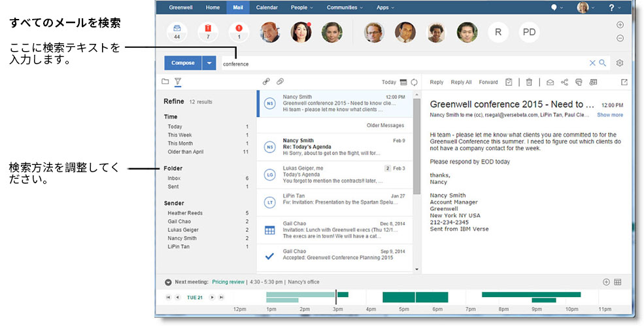
Task: Open the red alert bubble showing 1
Action: [x=239, y=32]
